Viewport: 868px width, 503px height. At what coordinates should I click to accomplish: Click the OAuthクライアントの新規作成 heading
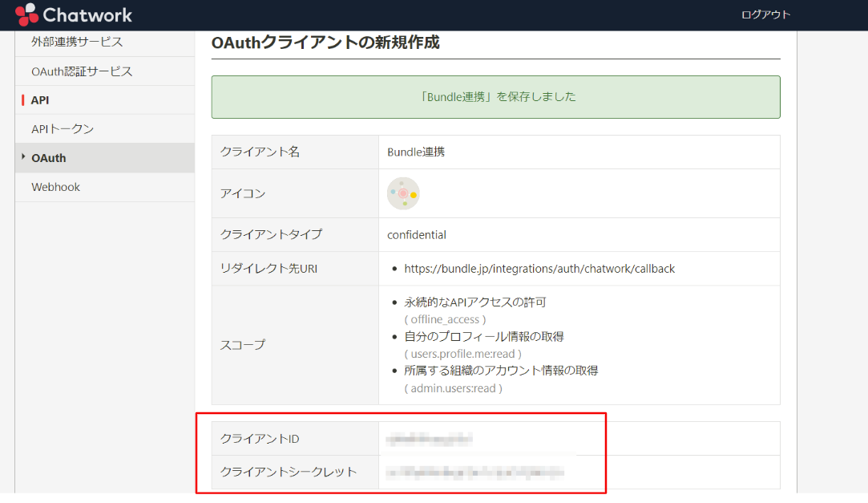[x=325, y=43]
